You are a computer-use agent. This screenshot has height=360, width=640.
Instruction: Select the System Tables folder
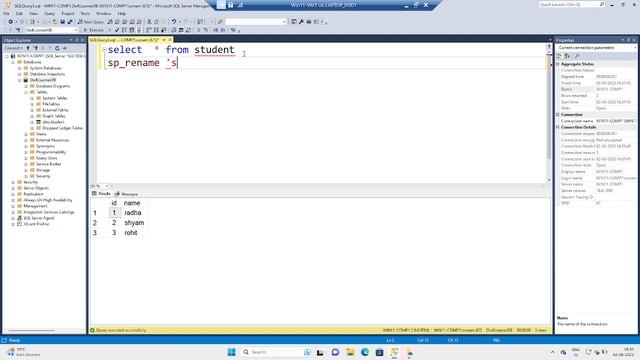(x=55, y=98)
